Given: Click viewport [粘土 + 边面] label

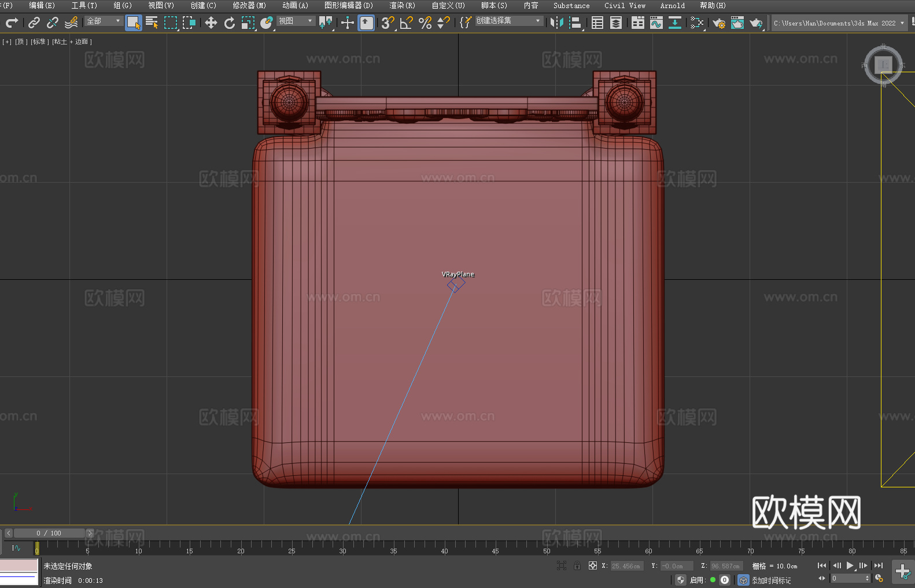Looking at the screenshot, I should [x=72, y=42].
